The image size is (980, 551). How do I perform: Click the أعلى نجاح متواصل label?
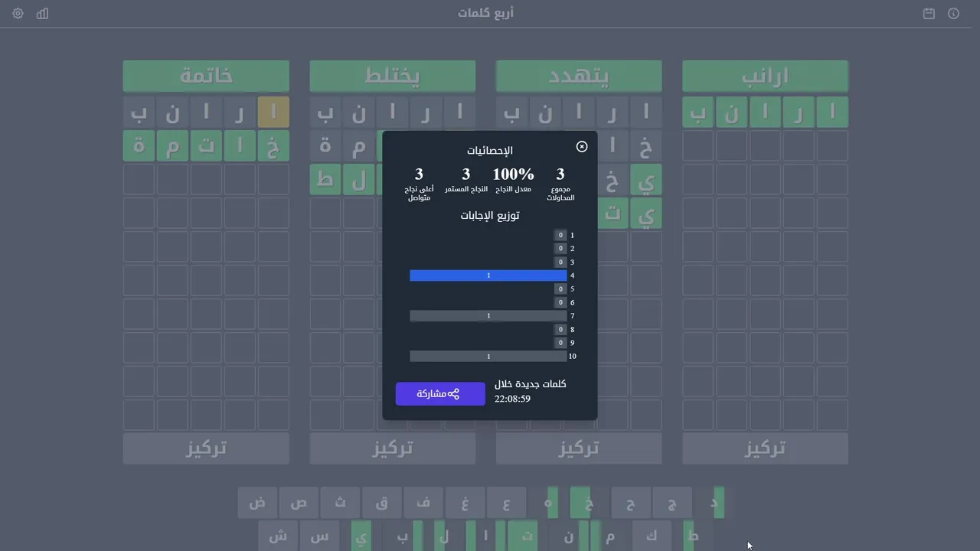tap(419, 194)
